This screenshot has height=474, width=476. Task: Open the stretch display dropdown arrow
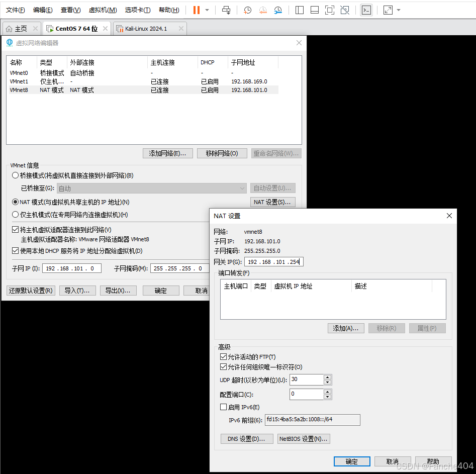click(399, 10)
